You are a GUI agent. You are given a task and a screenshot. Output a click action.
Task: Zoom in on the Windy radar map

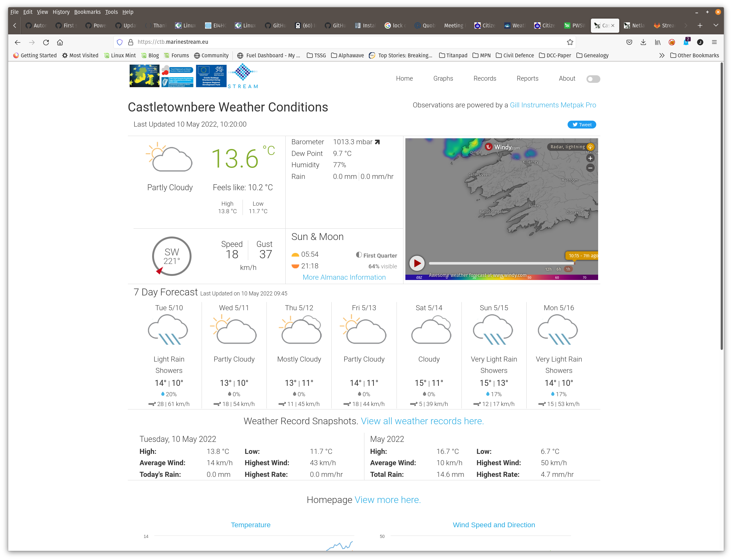[590, 158]
